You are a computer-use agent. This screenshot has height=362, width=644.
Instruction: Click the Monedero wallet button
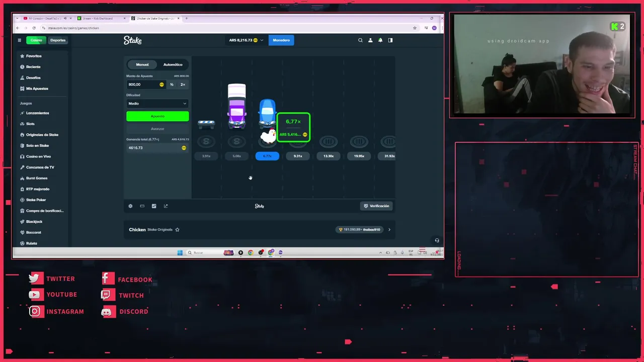pyautogui.click(x=281, y=40)
